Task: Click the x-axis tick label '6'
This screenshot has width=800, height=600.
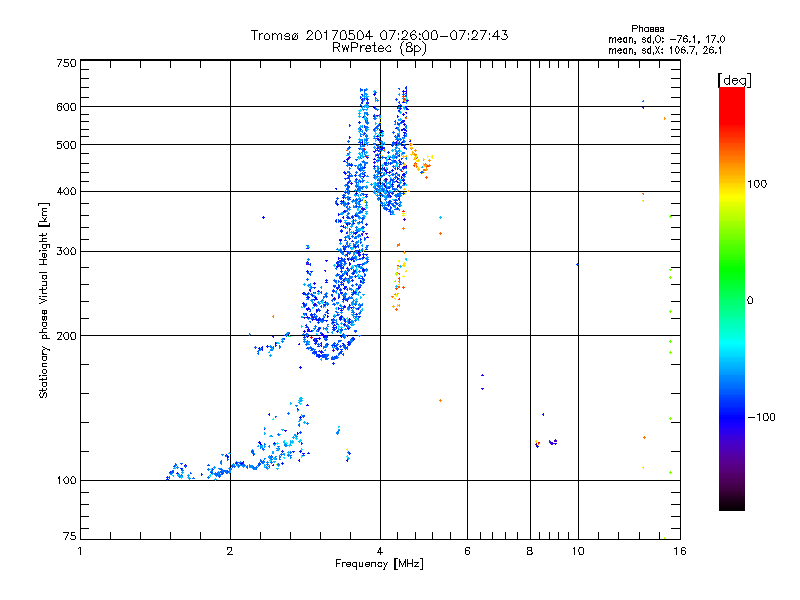Action: click(467, 551)
